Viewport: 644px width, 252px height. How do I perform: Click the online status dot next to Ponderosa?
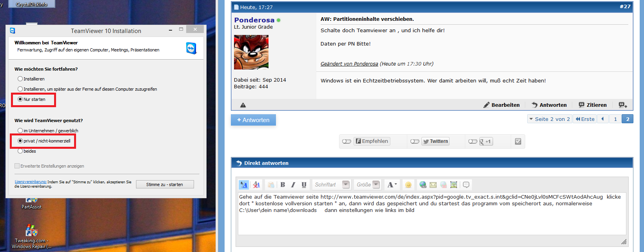click(x=279, y=20)
